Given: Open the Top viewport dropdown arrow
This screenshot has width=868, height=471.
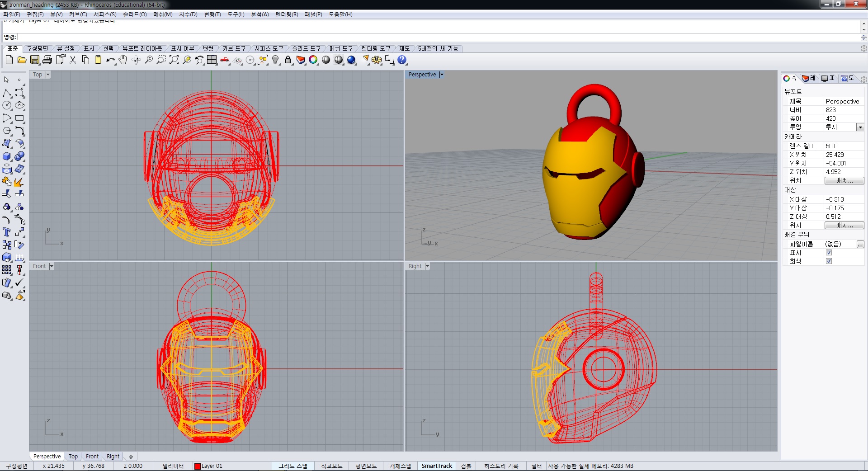Looking at the screenshot, I should point(48,75).
